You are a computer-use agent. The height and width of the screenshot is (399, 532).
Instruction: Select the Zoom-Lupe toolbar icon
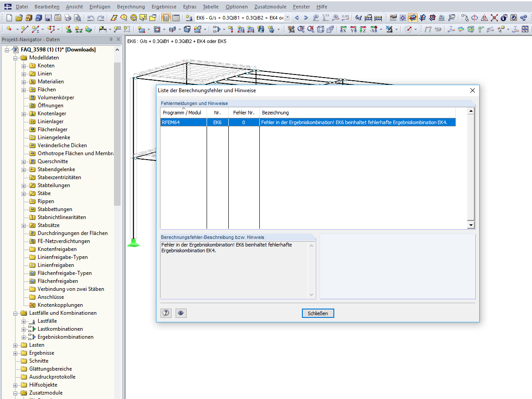pyautogui.click(x=301, y=30)
